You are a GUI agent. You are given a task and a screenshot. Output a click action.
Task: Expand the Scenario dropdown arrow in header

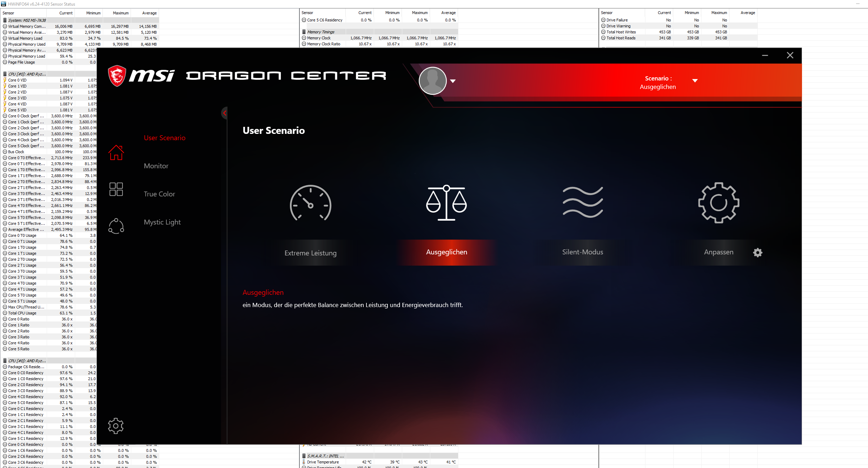(695, 81)
